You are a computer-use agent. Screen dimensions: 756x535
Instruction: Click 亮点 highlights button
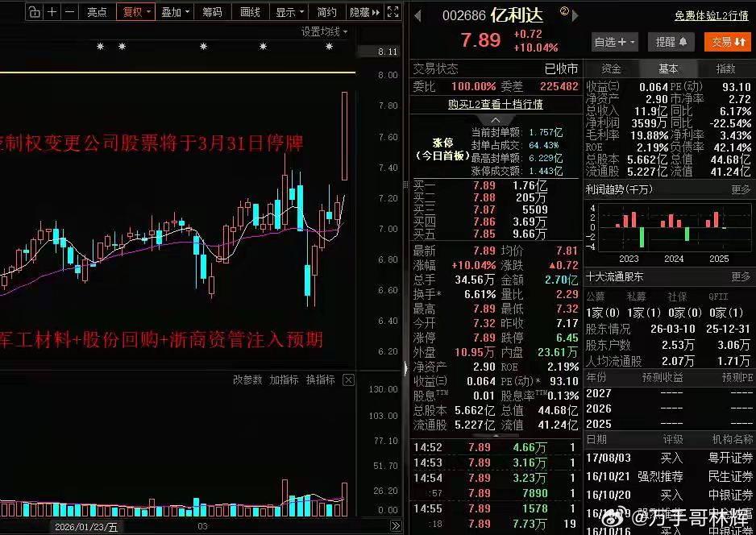coord(97,12)
